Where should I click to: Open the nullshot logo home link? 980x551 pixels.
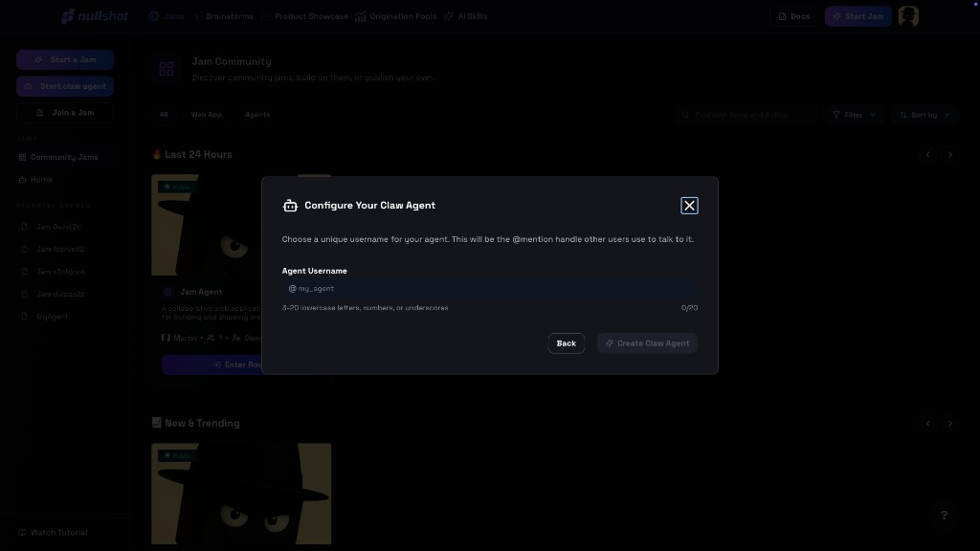click(95, 16)
